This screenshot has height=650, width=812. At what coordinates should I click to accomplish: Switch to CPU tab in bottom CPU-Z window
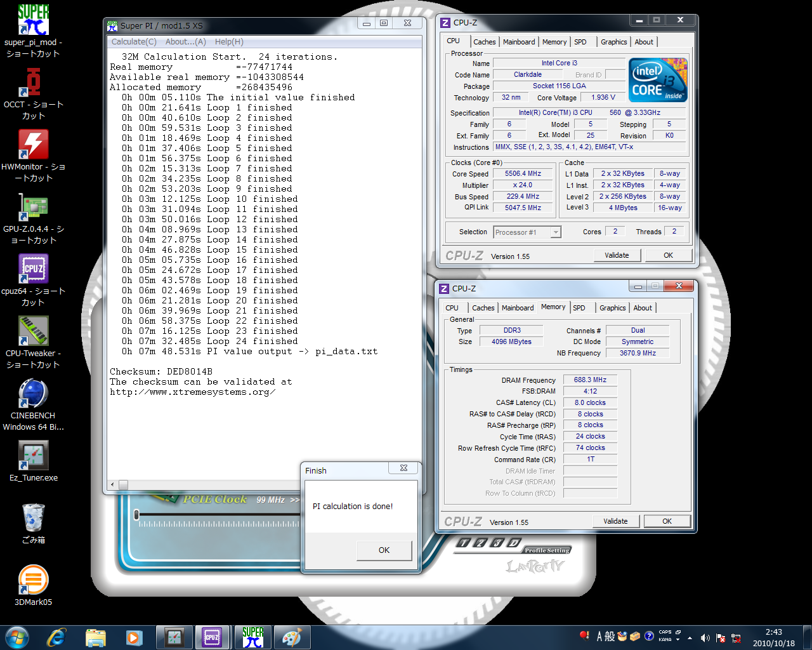click(452, 308)
